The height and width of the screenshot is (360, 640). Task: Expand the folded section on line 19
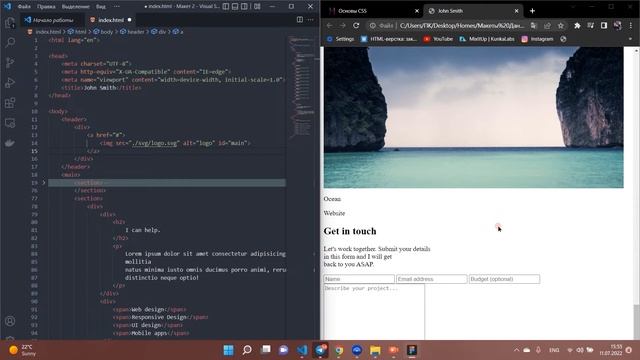tap(44, 182)
